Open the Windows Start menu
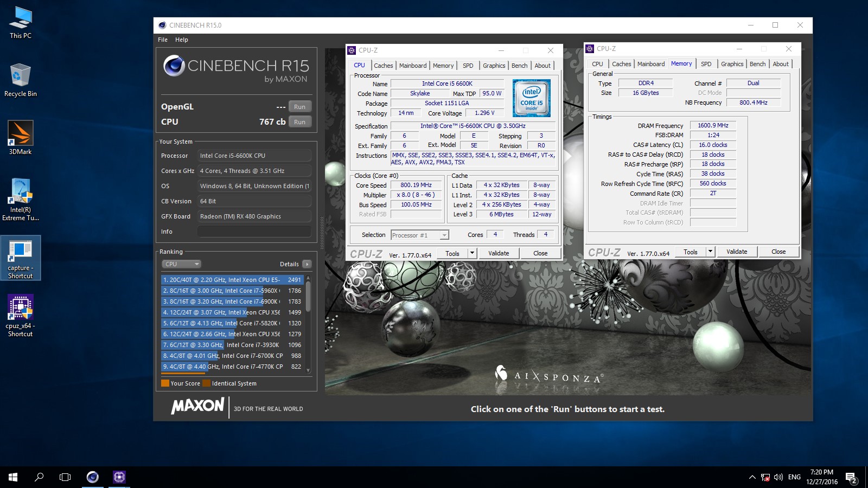The width and height of the screenshot is (868, 488). [x=13, y=477]
